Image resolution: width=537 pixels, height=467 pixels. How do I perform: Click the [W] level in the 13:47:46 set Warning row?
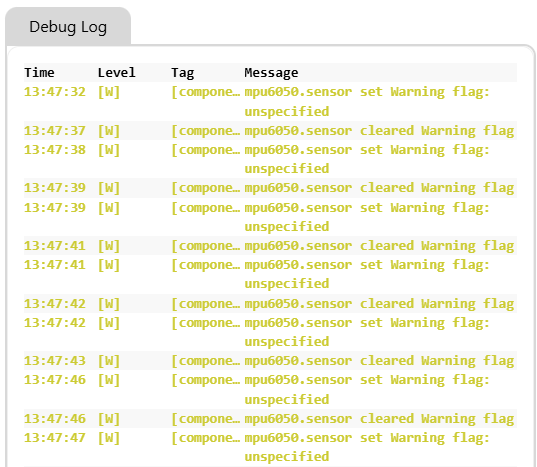(x=109, y=380)
